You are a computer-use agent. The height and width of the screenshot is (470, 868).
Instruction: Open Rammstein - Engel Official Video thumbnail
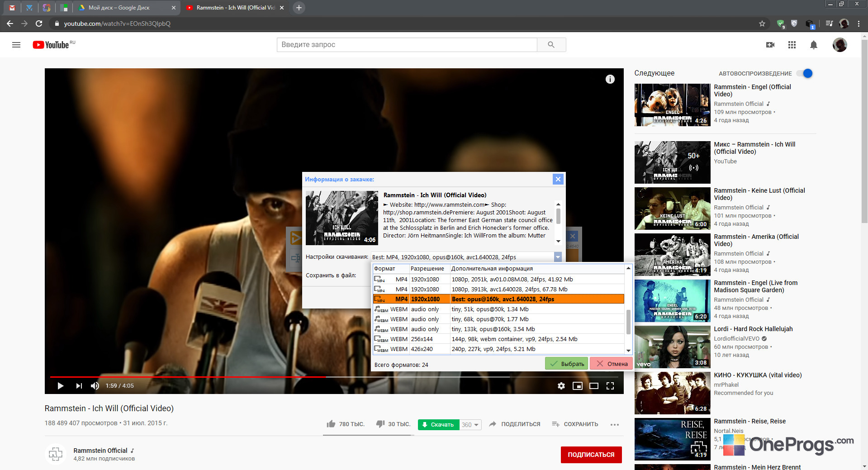[672, 105]
